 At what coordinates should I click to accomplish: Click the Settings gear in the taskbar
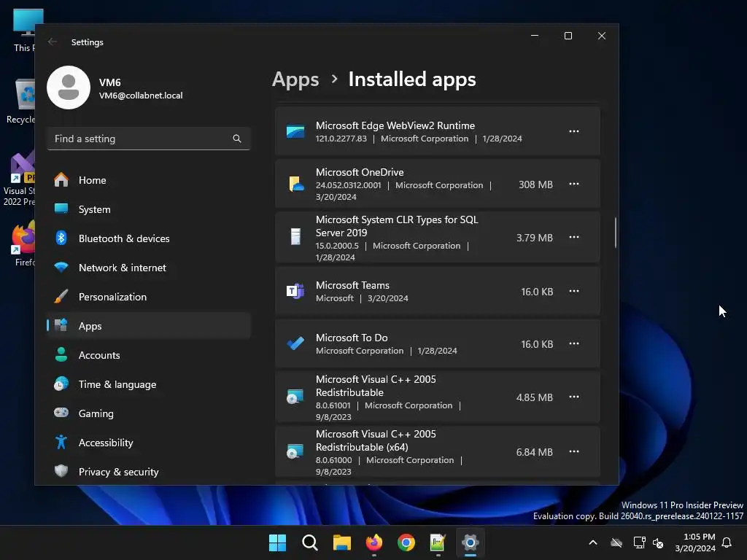tap(471, 542)
